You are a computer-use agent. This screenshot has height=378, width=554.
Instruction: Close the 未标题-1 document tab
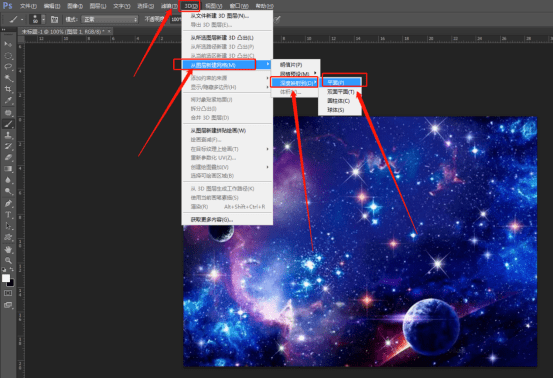[109, 31]
